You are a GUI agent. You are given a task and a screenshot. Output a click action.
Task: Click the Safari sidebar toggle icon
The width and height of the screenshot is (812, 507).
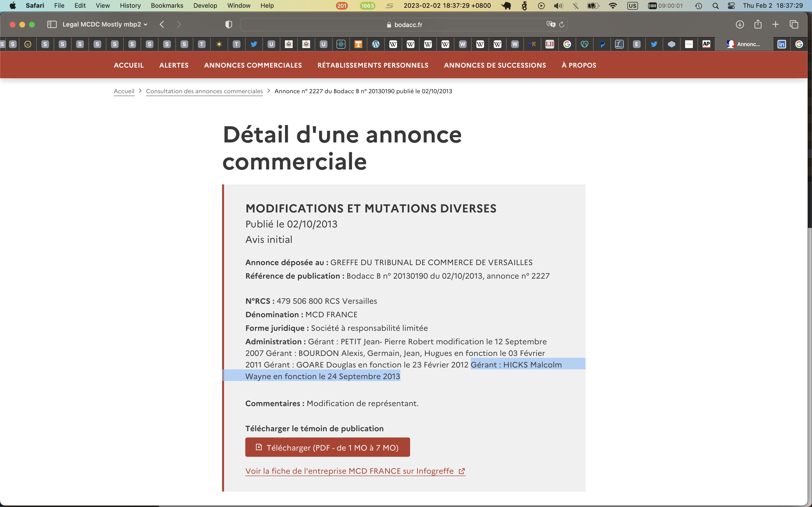[x=52, y=24]
